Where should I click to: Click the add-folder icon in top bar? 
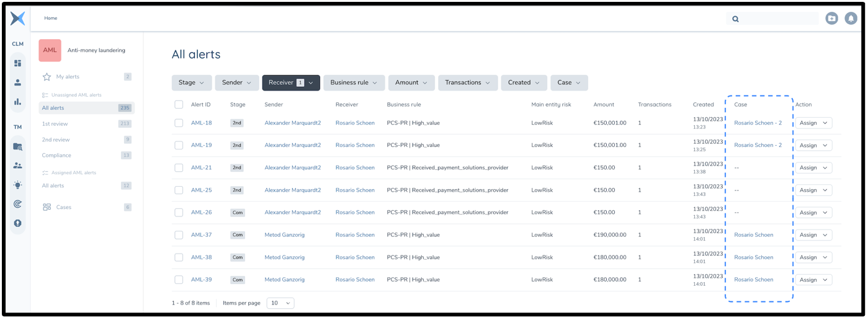tap(831, 19)
